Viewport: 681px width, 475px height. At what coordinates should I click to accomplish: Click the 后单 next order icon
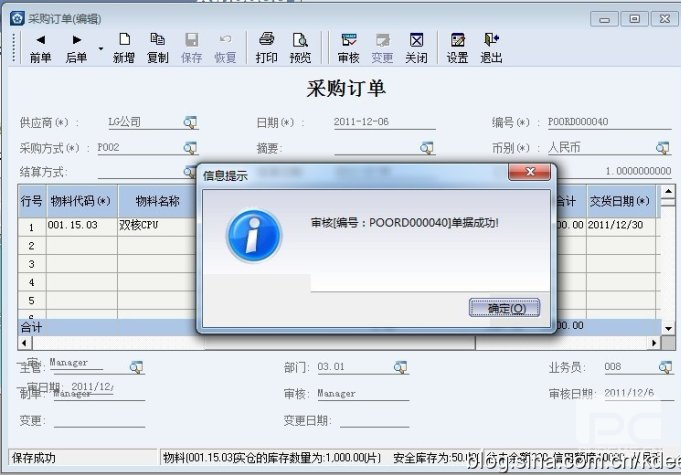76,47
